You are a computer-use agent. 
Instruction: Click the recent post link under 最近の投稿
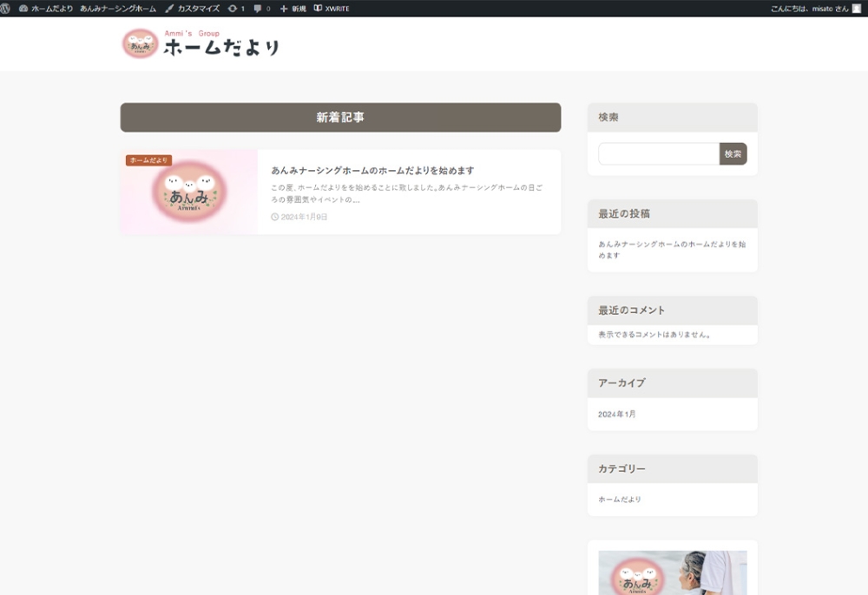pos(672,251)
